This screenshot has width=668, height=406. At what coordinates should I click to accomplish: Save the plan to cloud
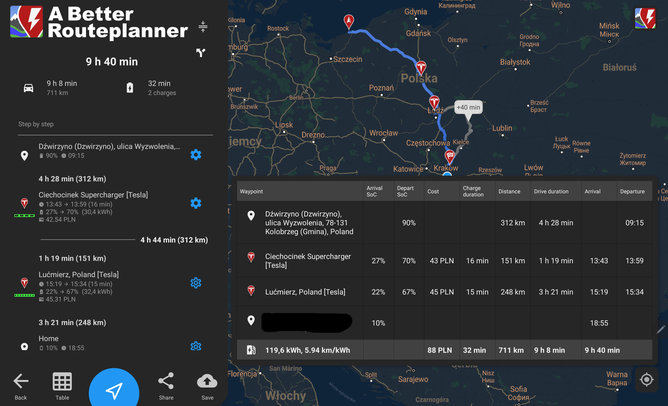click(x=207, y=384)
